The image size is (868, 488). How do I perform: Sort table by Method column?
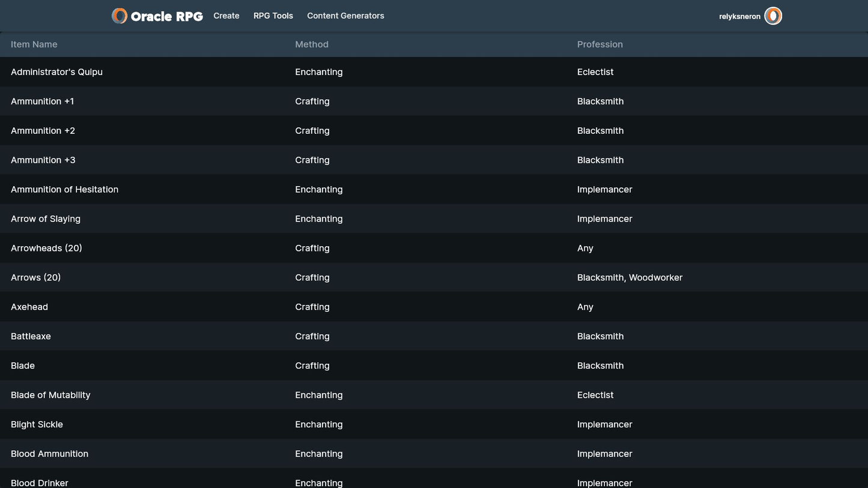click(x=312, y=44)
